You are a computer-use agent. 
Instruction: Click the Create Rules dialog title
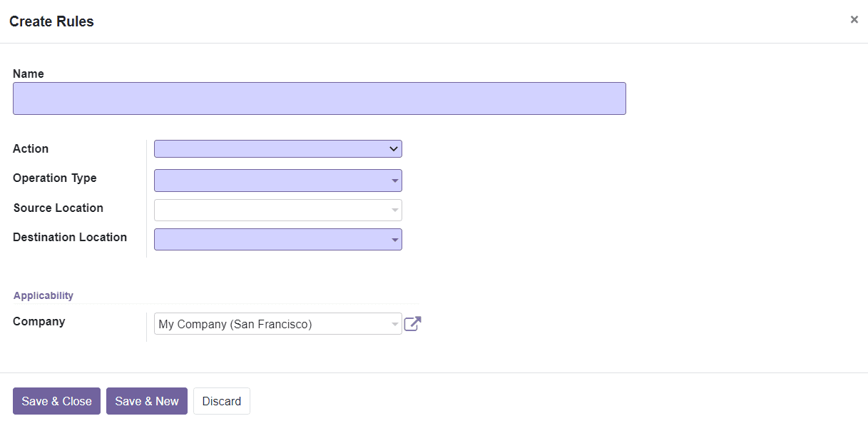[51, 21]
